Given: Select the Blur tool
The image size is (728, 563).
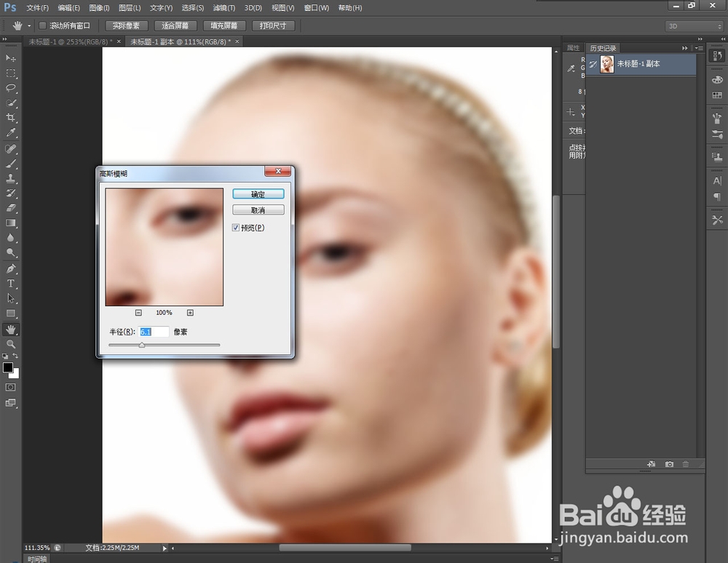Looking at the screenshot, I should pyautogui.click(x=10, y=238).
